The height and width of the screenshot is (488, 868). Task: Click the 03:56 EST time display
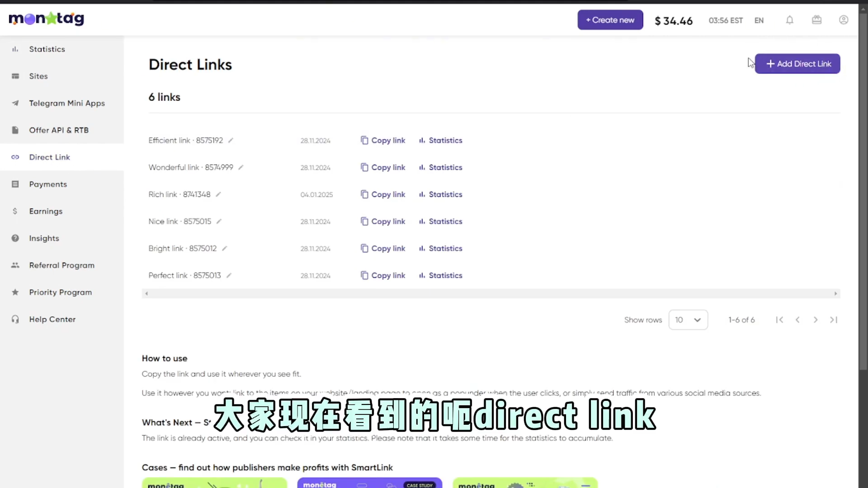point(726,20)
